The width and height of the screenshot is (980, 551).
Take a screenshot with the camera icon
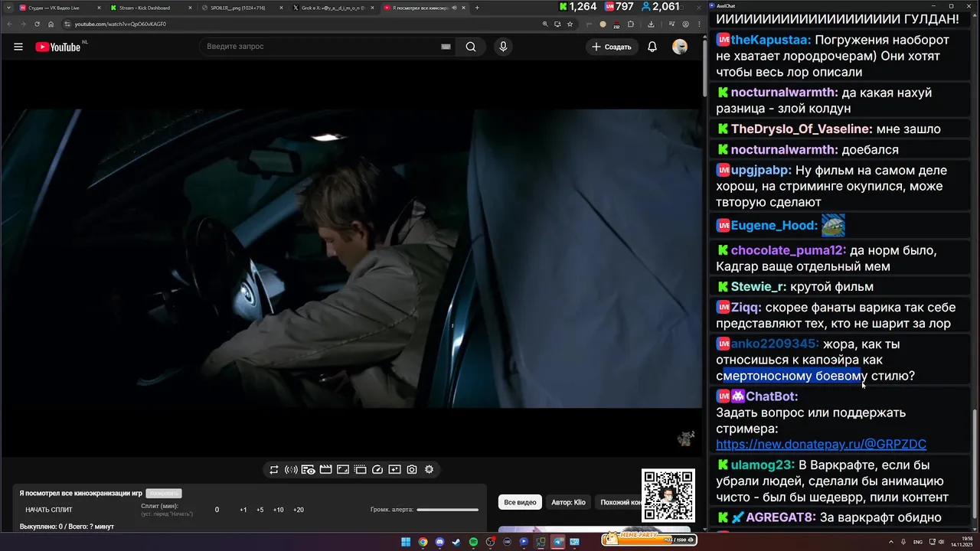(x=412, y=470)
